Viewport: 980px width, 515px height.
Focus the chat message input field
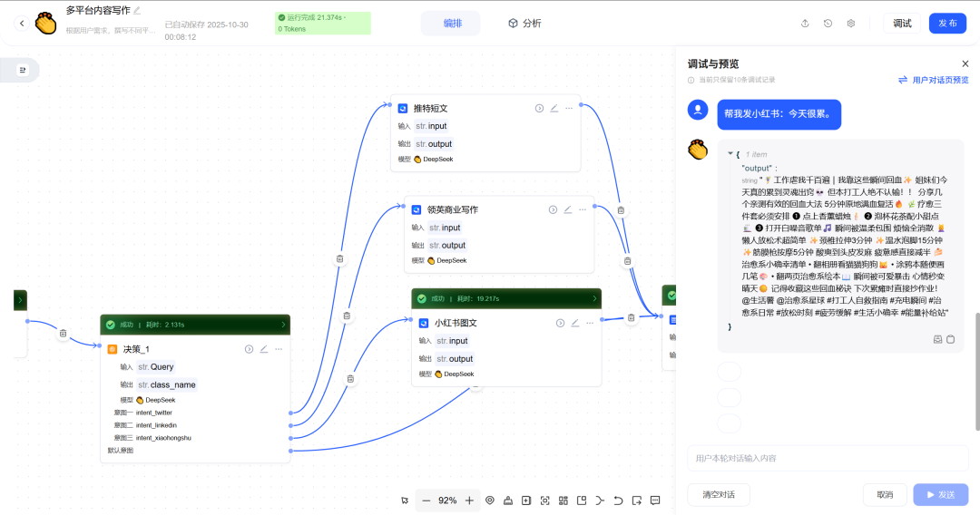coord(826,458)
